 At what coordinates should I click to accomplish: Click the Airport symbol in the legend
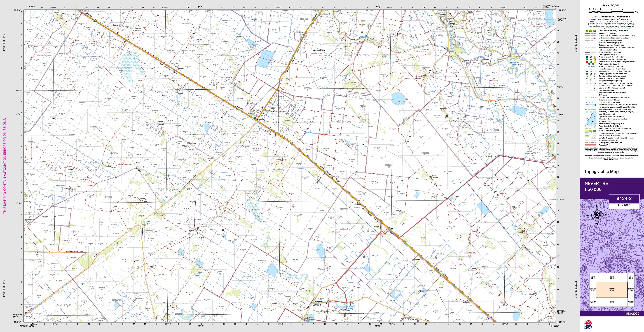tap(587, 57)
